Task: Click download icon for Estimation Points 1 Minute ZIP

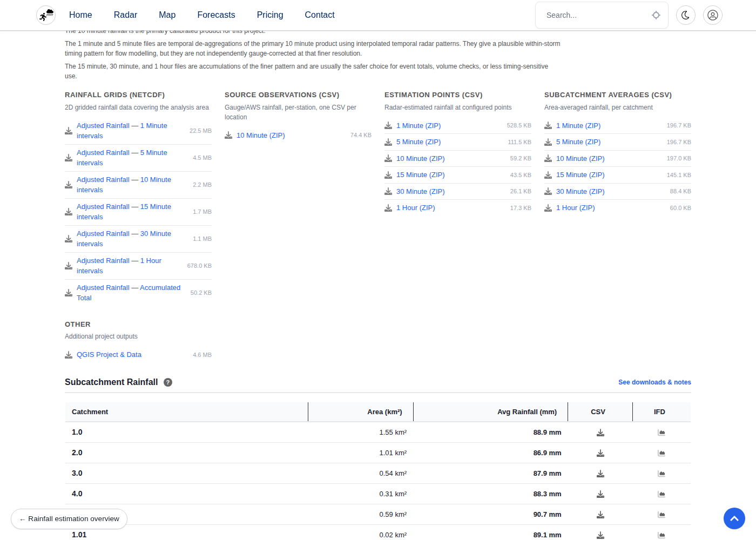Action: [x=388, y=125]
